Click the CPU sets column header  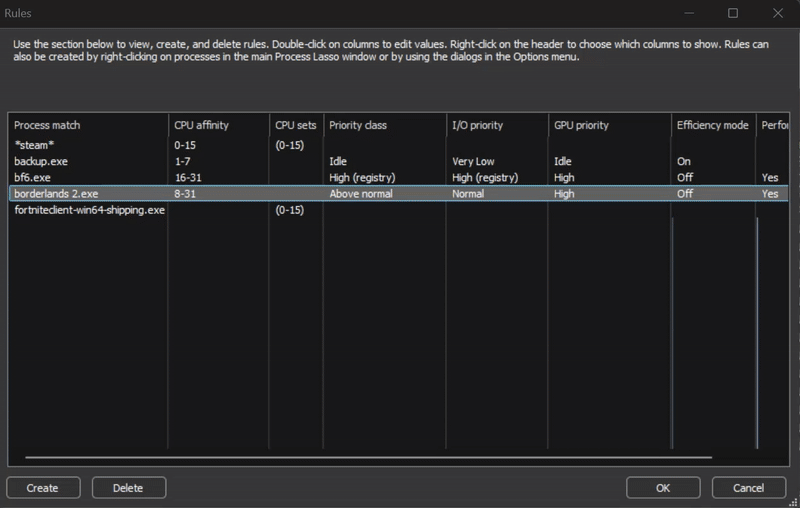pos(295,125)
